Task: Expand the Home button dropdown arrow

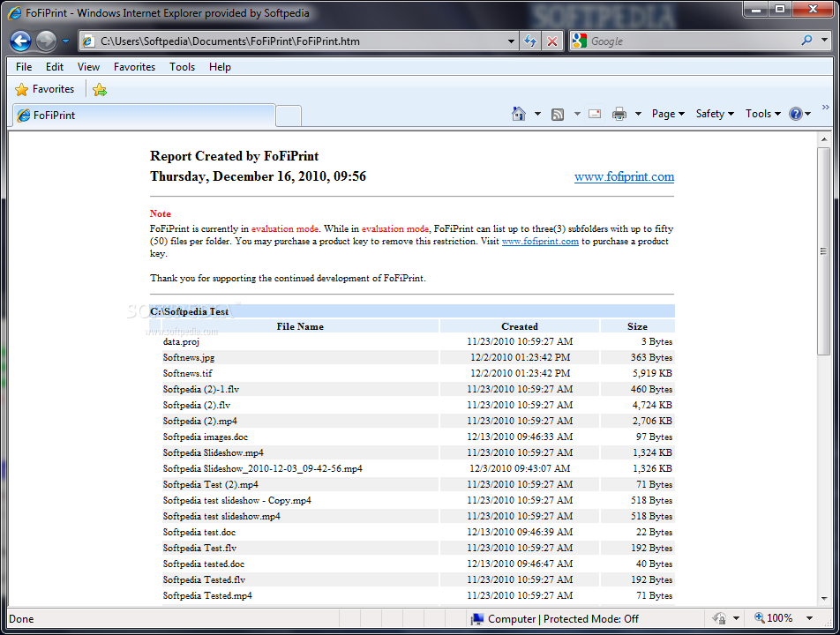Action: [537, 114]
